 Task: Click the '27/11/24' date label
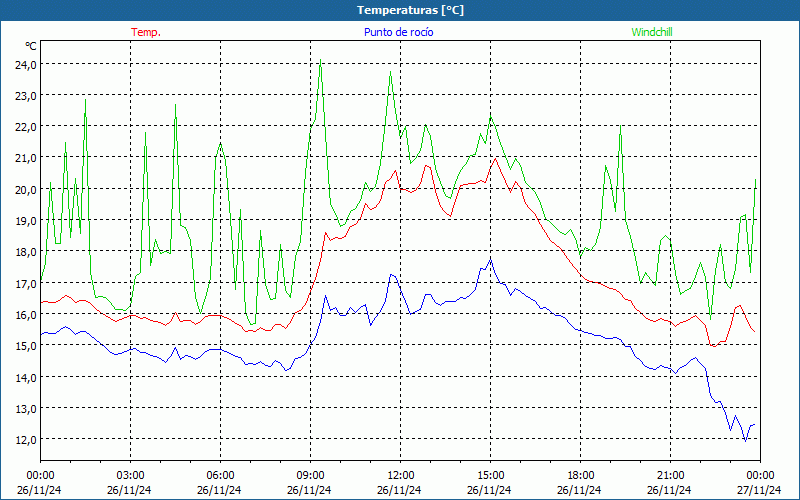pyautogui.click(x=760, y=490)
